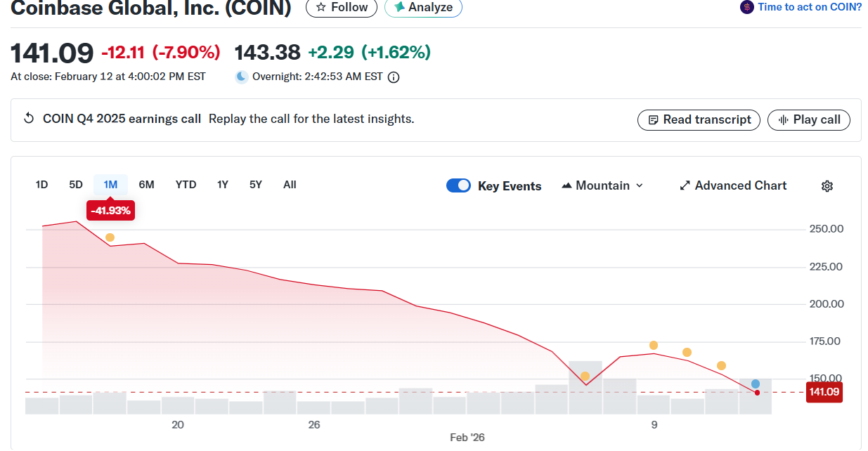Switch to YTD range
The height and width of the screenshot is (451, 868).
[186, 185]
